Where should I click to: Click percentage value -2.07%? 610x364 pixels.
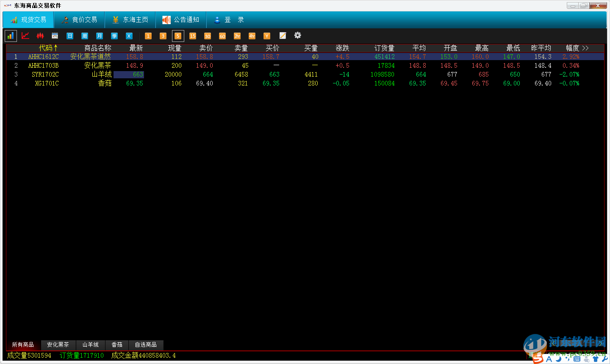[569, 74]
